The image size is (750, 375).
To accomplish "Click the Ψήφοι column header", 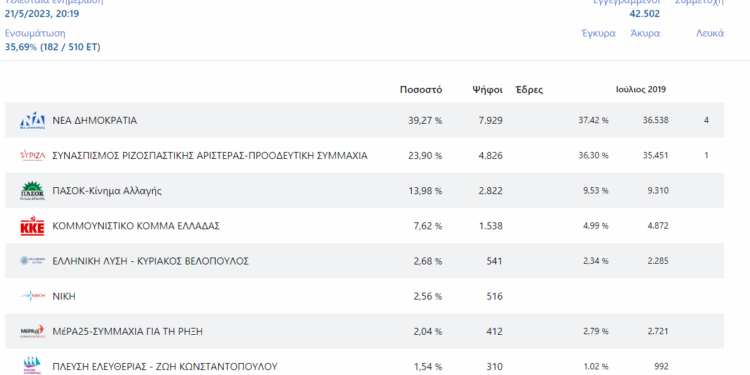I will (487, 90).
